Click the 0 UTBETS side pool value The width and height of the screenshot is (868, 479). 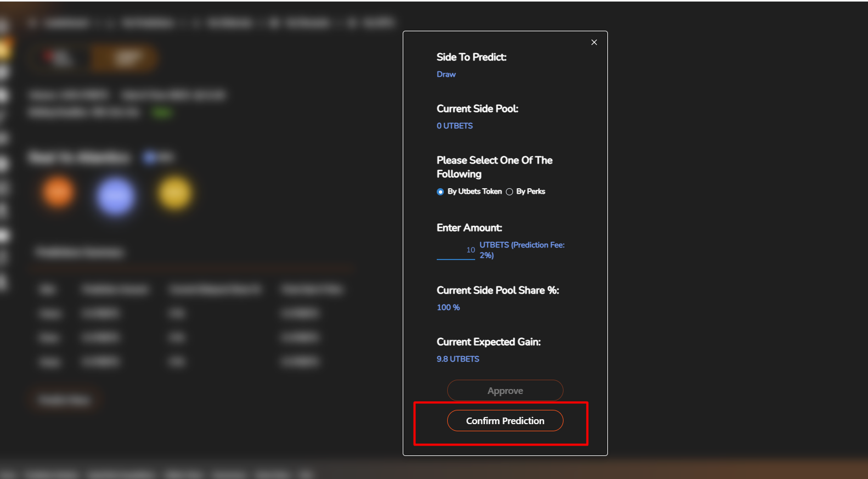pos(454,126)
